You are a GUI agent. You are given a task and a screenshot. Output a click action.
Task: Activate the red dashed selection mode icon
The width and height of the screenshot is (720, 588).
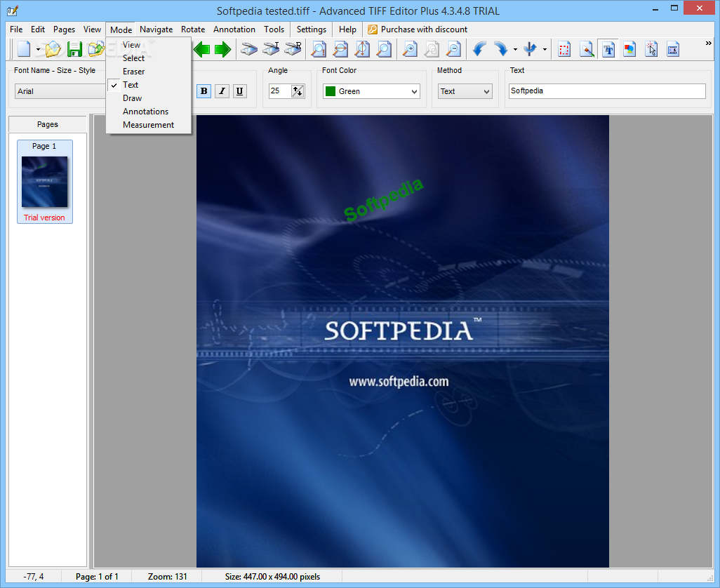coord(564,49)
